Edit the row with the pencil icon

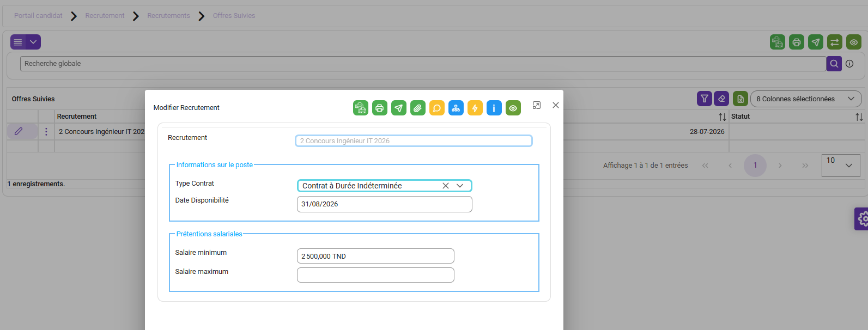[x=19, y=131]
